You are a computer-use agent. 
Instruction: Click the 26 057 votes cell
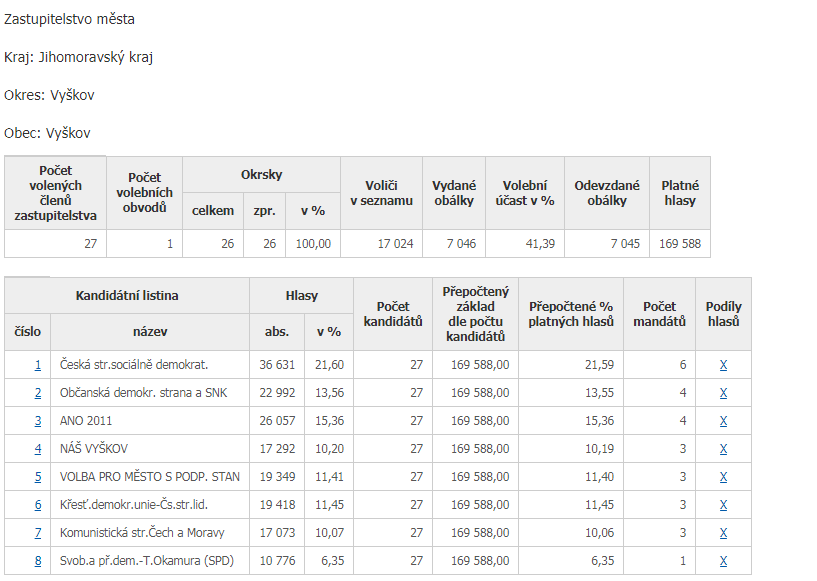point(277,421)
